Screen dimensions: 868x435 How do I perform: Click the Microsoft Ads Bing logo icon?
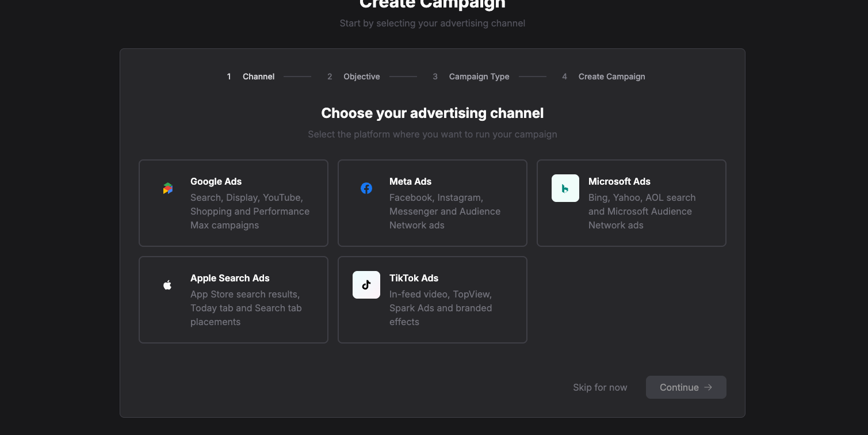pyautogui.click(x=565, y=188)
